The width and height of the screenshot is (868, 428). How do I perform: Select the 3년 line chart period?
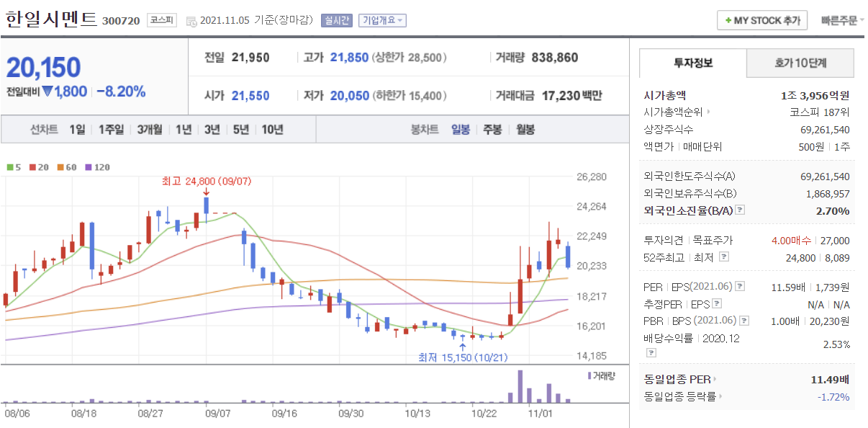(212, 130)
